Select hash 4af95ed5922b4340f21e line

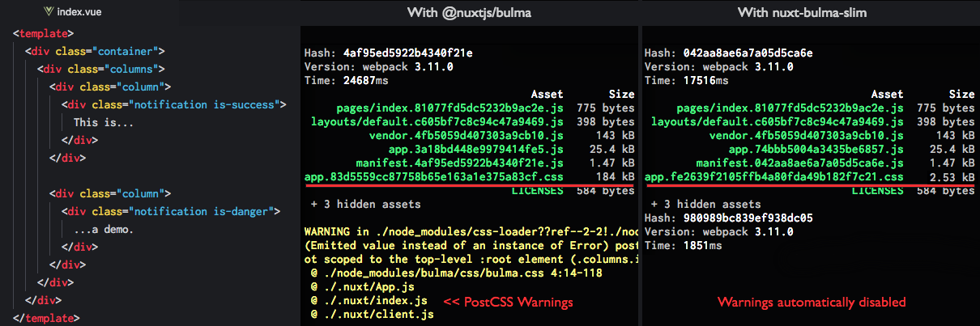pos(388,53)
